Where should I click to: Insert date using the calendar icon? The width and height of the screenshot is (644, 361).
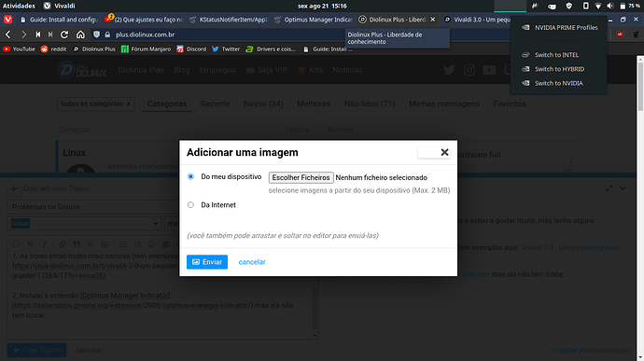[x=165, y=244]
